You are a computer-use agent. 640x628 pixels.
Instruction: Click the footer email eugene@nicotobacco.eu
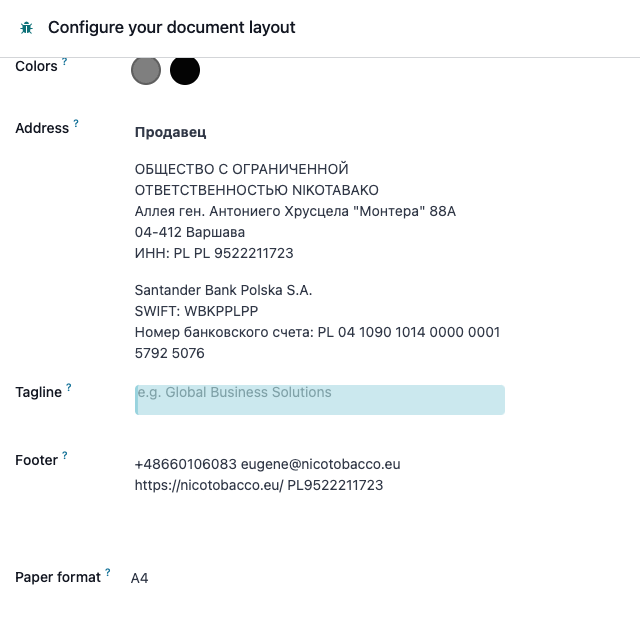pos(321,464)
